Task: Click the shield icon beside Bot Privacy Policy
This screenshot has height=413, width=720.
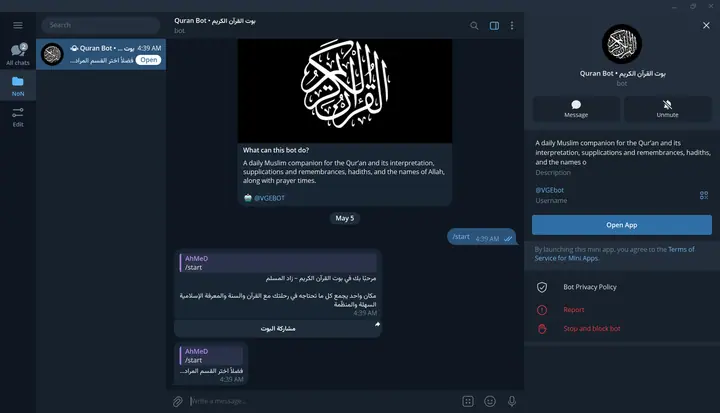Action: (x=542, y=287)
